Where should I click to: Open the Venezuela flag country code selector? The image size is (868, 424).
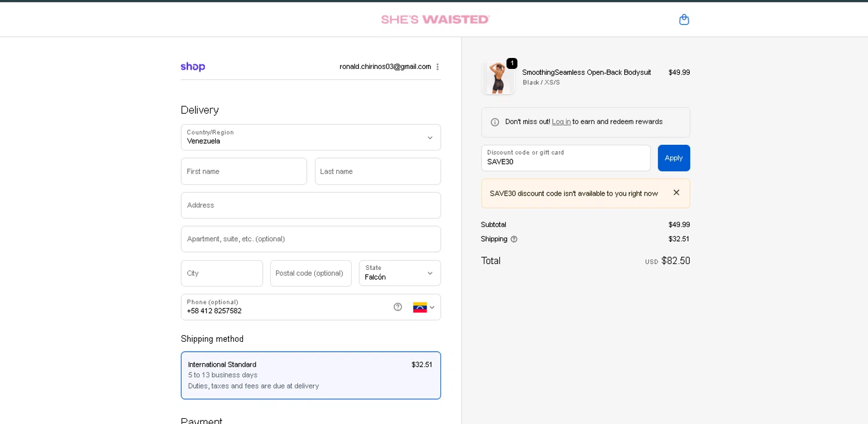[424, 308]
